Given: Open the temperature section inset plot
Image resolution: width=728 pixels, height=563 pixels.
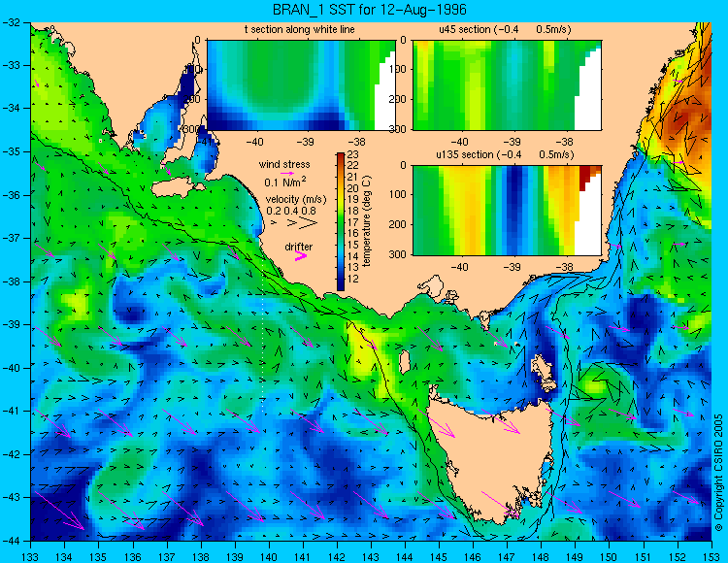Looking at the screenshot, I should coord(301,85).
